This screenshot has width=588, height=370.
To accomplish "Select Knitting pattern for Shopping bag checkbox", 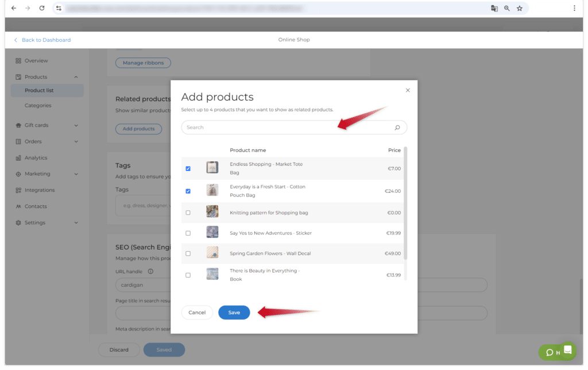I will tap(188, 213).
